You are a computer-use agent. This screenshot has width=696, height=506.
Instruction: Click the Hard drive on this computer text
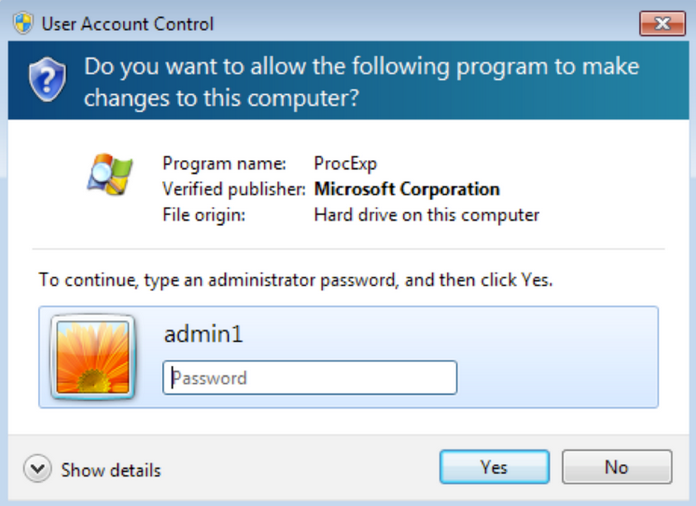[x=427, y=215]
